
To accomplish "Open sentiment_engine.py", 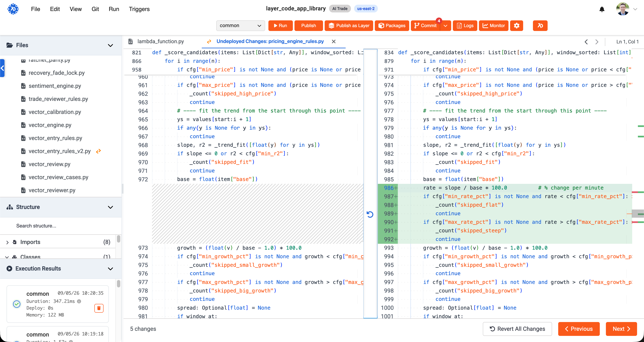I will 54,86.
